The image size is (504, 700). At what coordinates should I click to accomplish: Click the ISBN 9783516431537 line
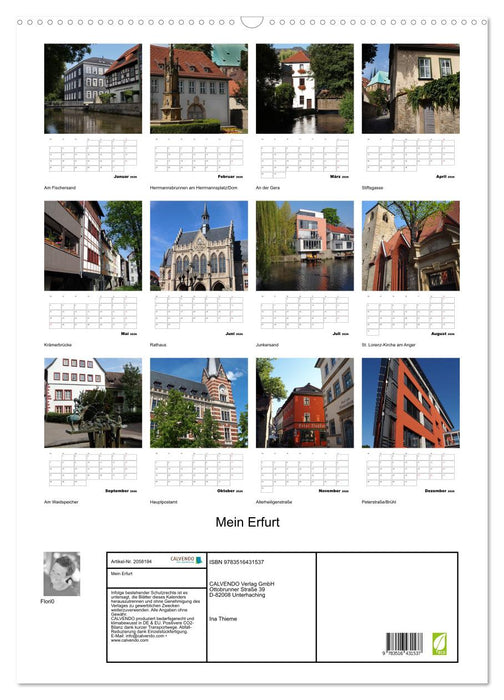tap(237, 562)
